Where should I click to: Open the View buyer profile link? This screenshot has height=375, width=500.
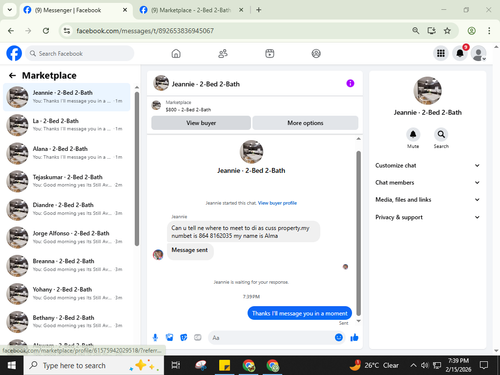pos(277,203)
